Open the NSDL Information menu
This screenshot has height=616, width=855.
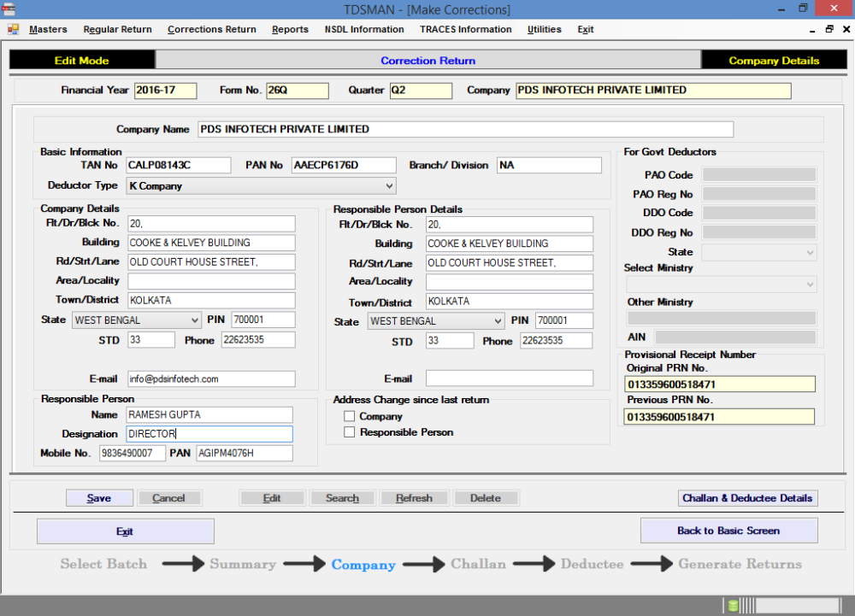click(364, 29)
